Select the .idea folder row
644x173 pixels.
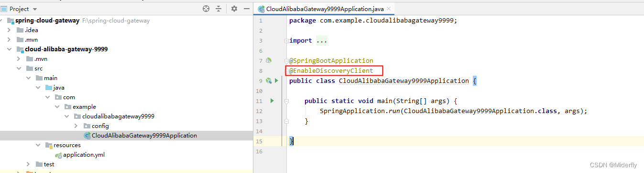(x=31, y=30)
